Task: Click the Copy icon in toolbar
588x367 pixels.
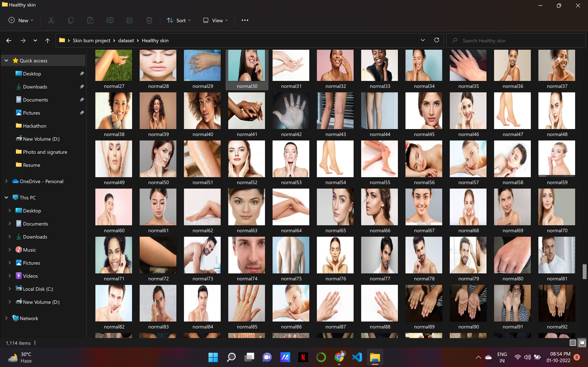Action: click(x=71, y=20)
